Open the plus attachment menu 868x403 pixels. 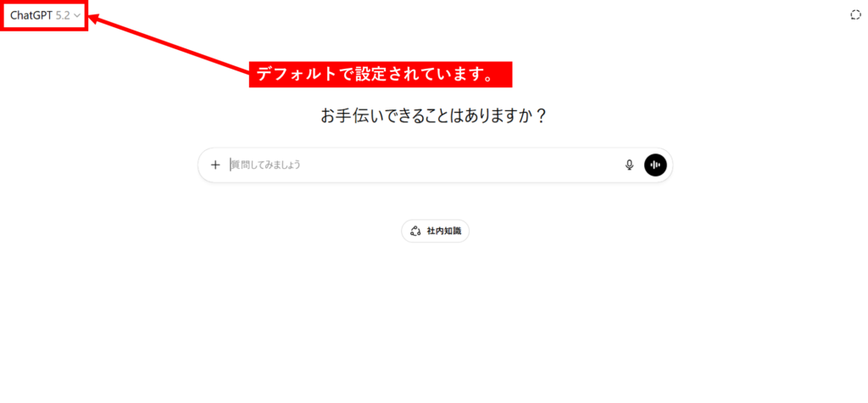point(215,165)
